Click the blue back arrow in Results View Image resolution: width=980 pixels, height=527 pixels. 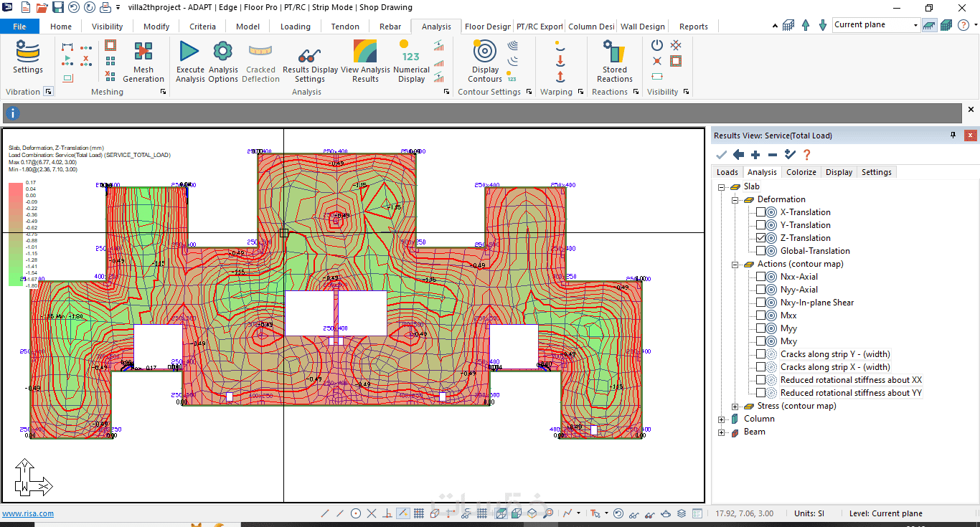pos(738,154)
